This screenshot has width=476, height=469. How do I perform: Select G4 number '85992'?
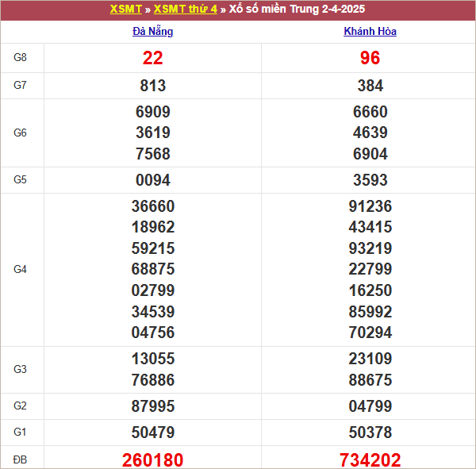tap(370, 312)
